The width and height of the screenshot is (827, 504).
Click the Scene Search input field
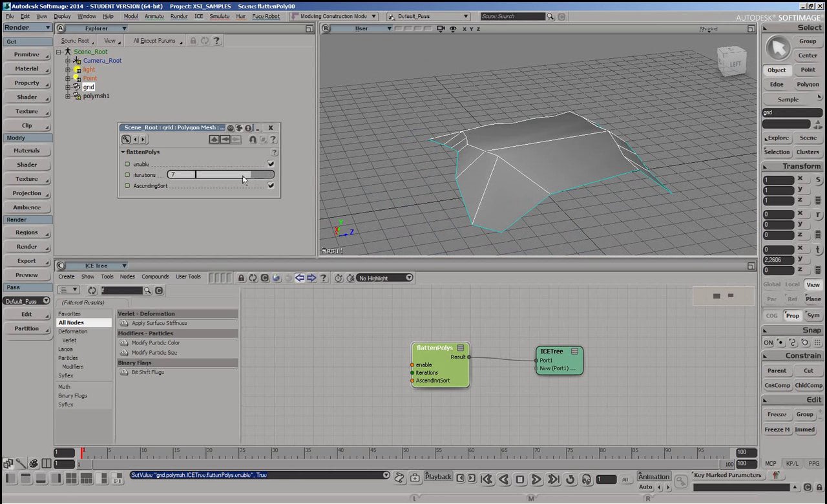(x=513, y=16)
